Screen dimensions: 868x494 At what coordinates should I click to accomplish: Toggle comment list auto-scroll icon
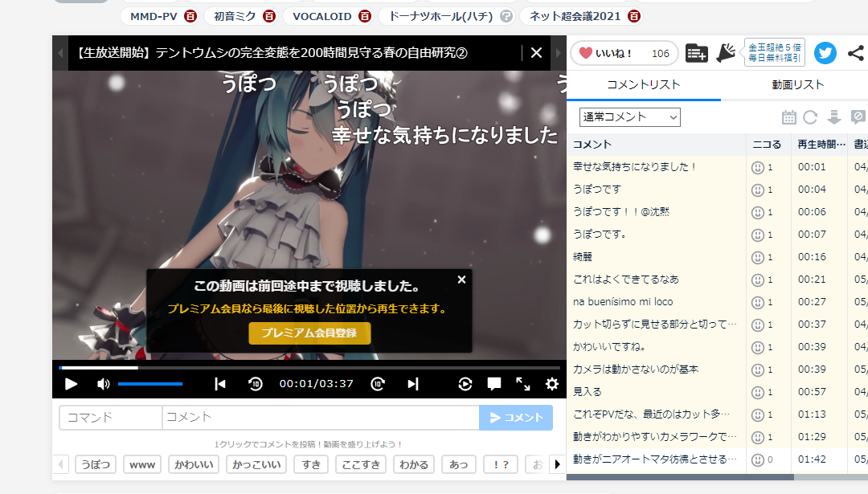coord(833,117)
